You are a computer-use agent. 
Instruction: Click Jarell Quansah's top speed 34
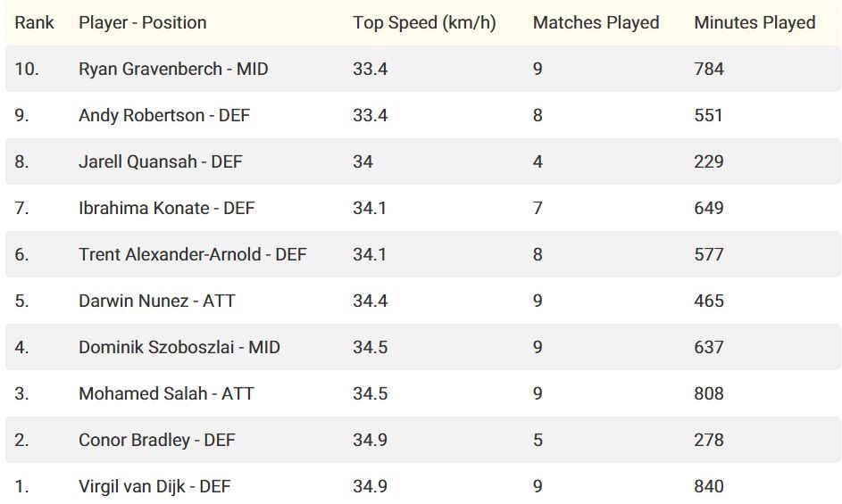(x=363, y=161)
